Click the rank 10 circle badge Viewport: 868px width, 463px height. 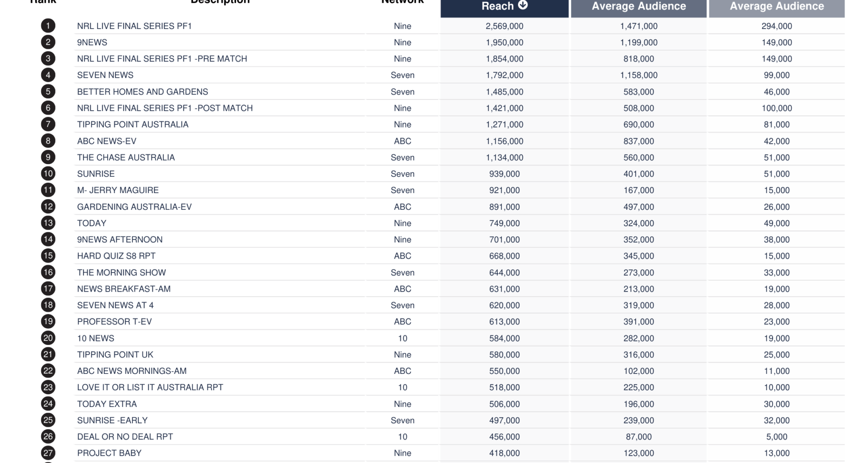(48, 174)
